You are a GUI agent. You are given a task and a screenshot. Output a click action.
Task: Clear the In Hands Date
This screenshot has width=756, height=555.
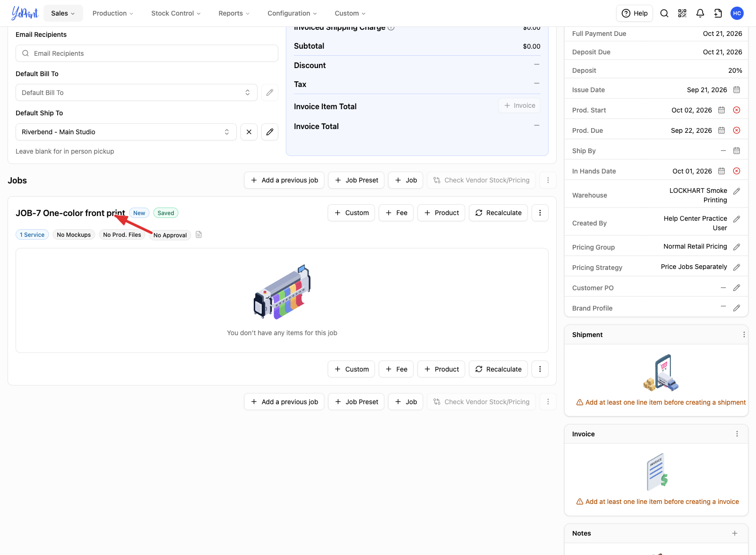(737, 171)
